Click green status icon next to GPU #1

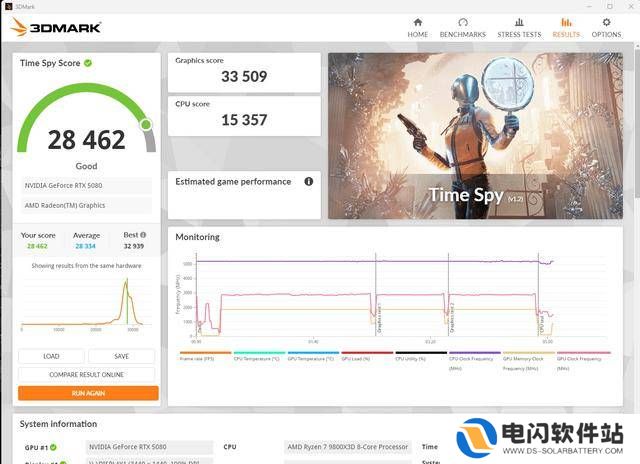[53, 447]
